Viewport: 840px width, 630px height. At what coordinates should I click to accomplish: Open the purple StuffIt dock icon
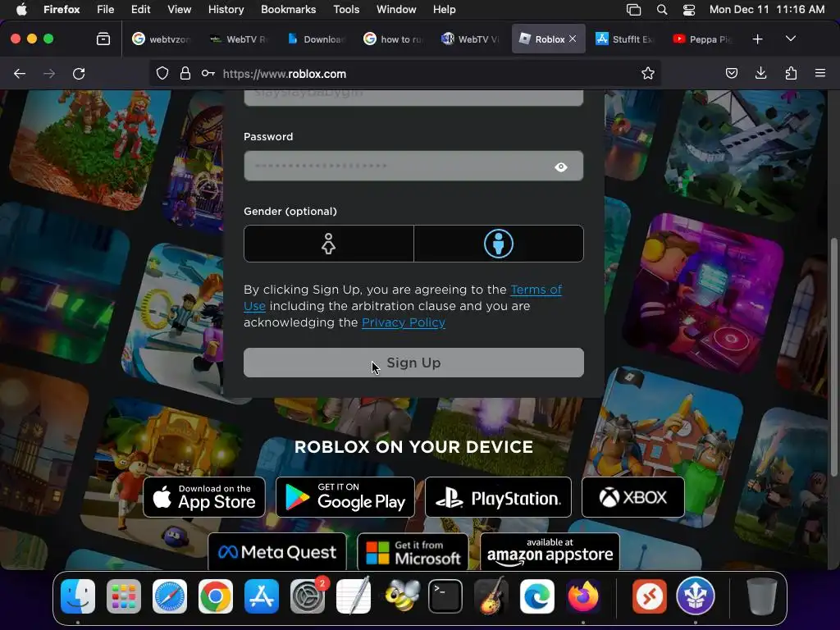pos(696,596)
